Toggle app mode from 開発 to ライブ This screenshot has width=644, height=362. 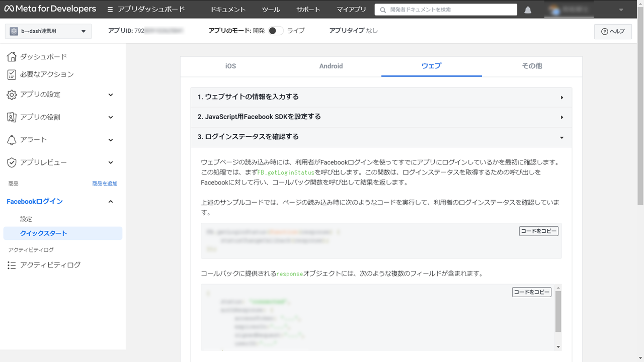[275, 31]
